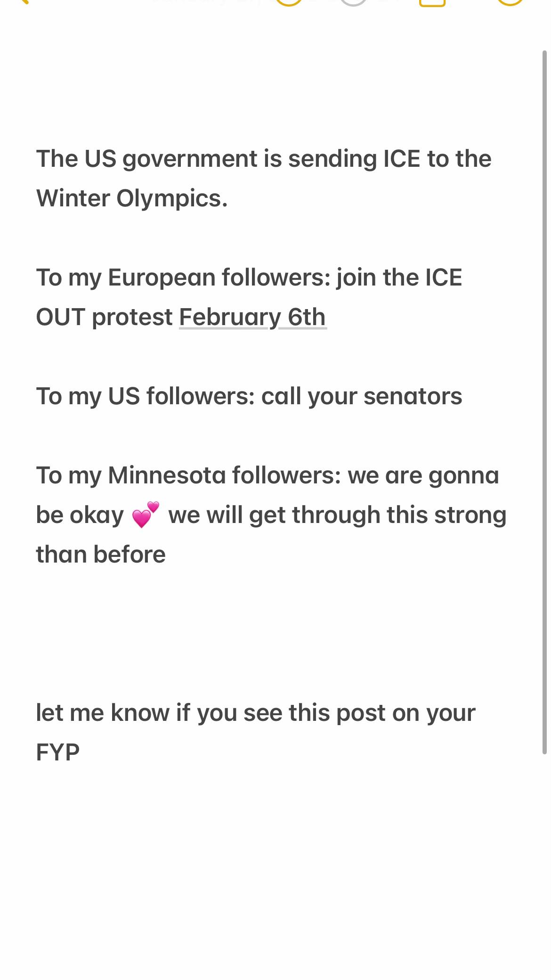Tap the words 'OUT protest' in the note

pyautogui.click(x=105, y=317)
